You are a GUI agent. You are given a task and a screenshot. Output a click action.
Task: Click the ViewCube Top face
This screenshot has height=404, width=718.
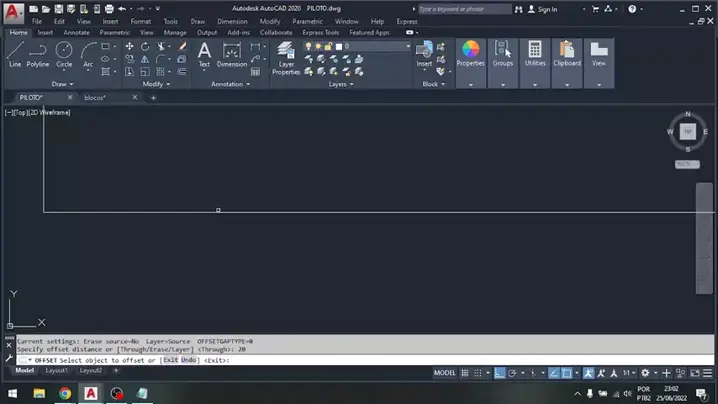click(687, 131)
